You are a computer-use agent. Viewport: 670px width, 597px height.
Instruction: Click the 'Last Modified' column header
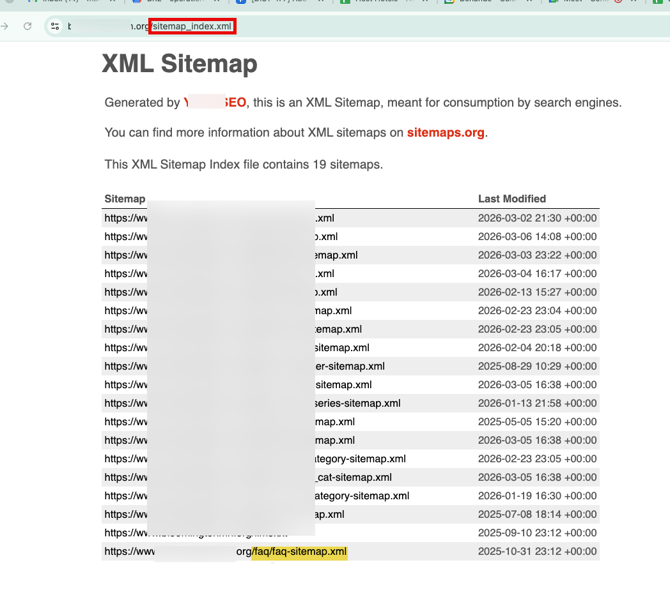pos(511,199)
